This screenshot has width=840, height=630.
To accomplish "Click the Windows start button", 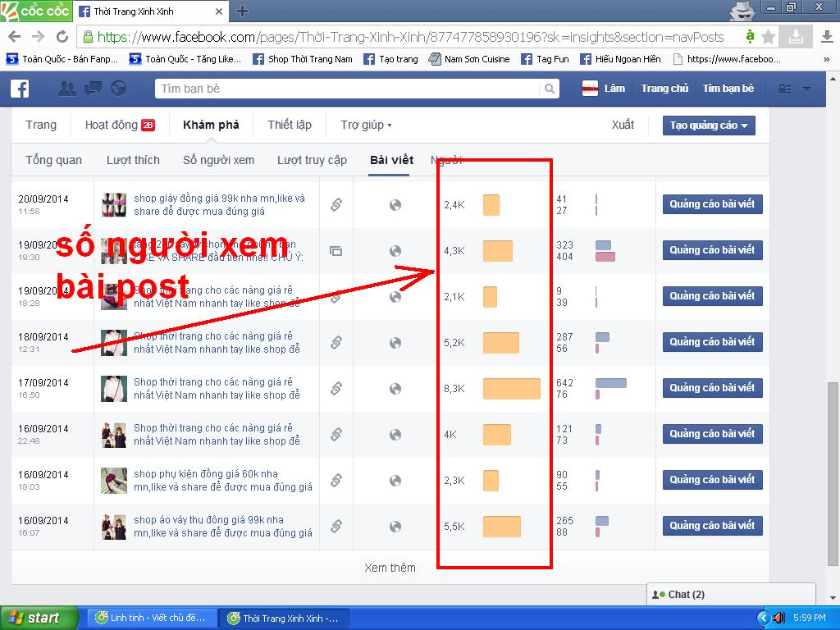I will [39, 618].
